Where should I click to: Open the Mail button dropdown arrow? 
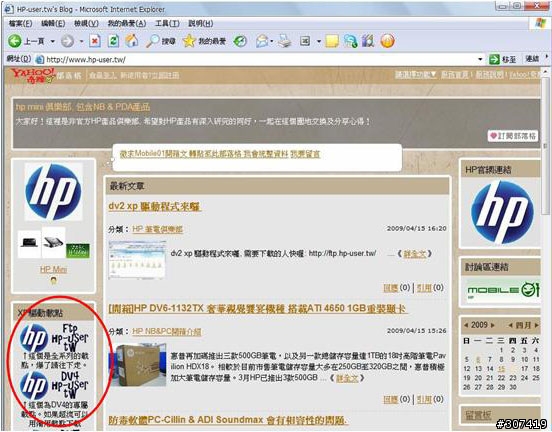pyautogui.click(x=272, y=42)
